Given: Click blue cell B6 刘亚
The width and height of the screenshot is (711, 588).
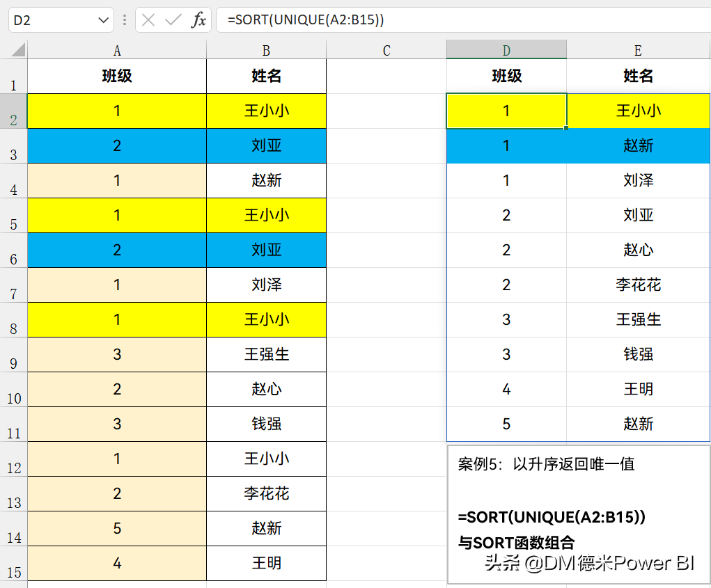Looking at the screenshot, I should point(266,251).
